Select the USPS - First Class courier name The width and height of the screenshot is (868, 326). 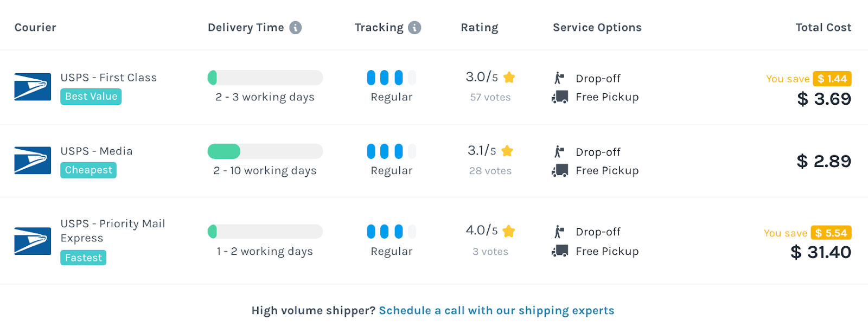(108, 78)
